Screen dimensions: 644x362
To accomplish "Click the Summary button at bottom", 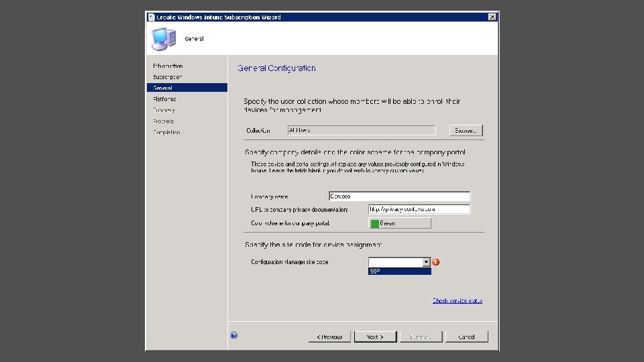I will 421,337.
